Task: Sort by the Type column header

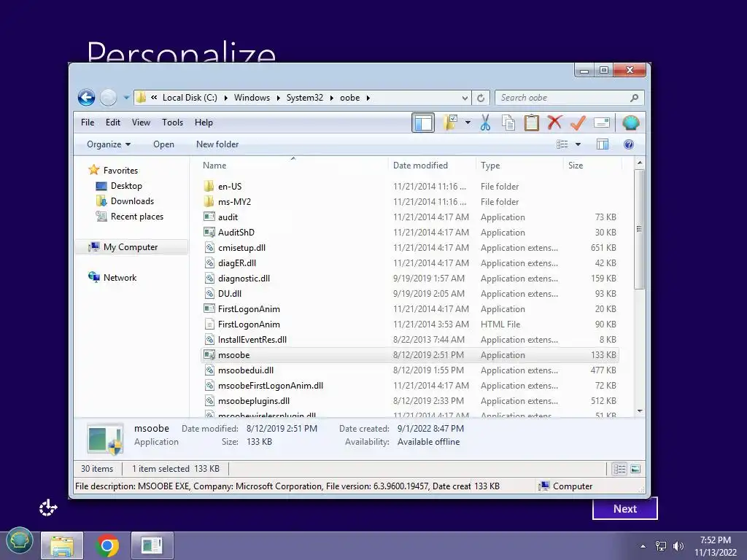Action: pos(519,166)
